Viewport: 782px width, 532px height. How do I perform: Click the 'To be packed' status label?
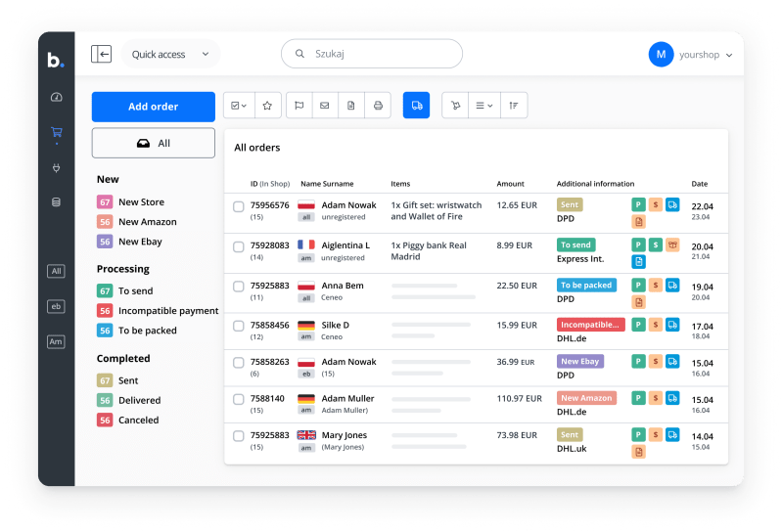click(586, 285)
